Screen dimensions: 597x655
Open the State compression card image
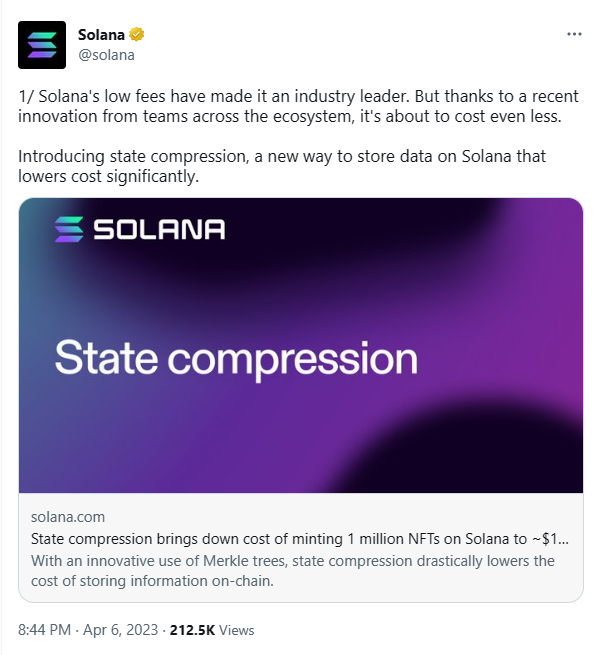point(301,345)
